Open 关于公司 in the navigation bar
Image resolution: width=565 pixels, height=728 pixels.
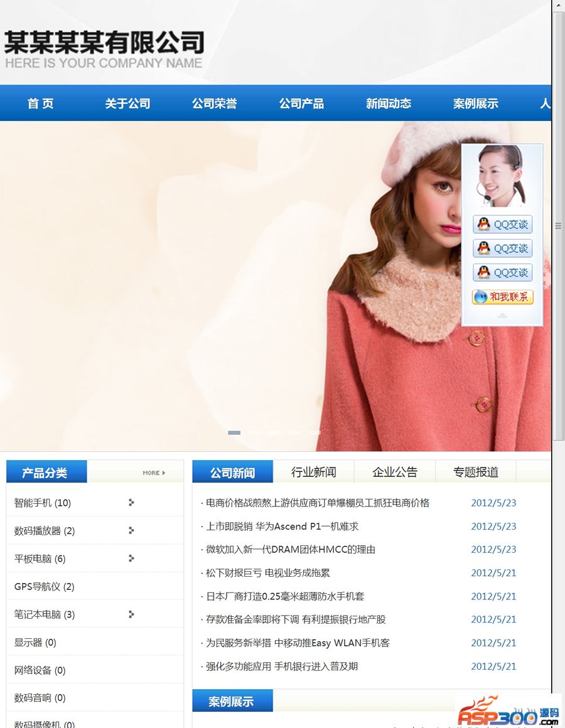127,104
